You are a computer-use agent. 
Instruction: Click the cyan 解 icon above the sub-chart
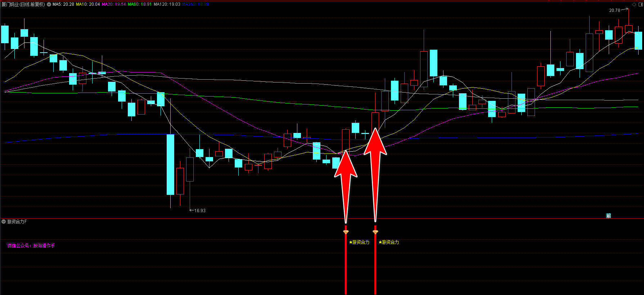pos(608,216)
